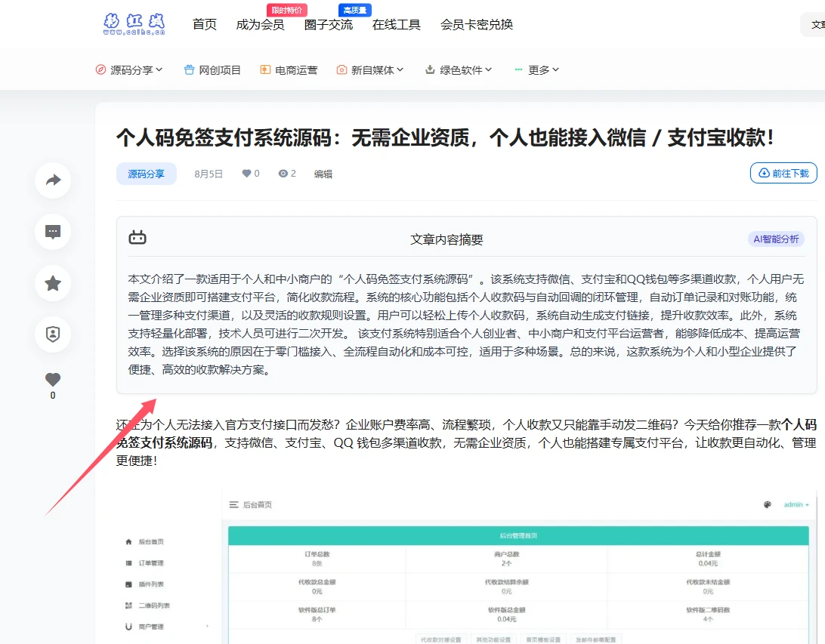Open 会员卡密兑换 page

tap(477, 24)
